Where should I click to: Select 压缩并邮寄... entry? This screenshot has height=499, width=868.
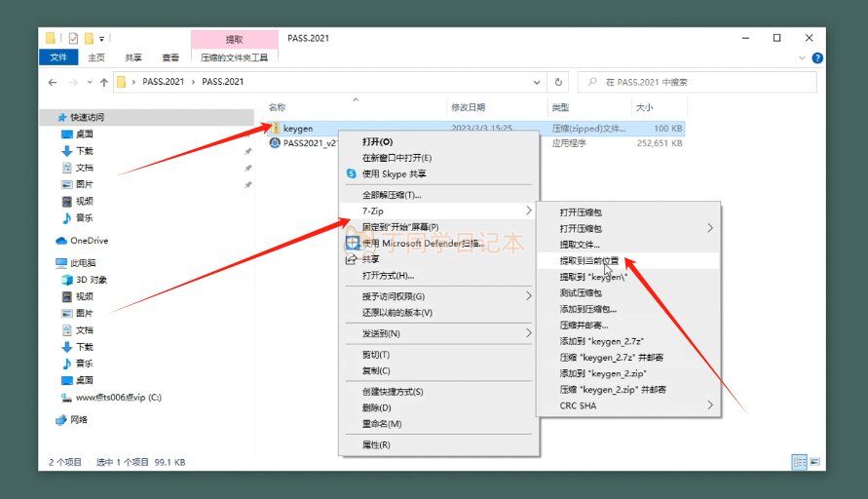pos(629,325)
